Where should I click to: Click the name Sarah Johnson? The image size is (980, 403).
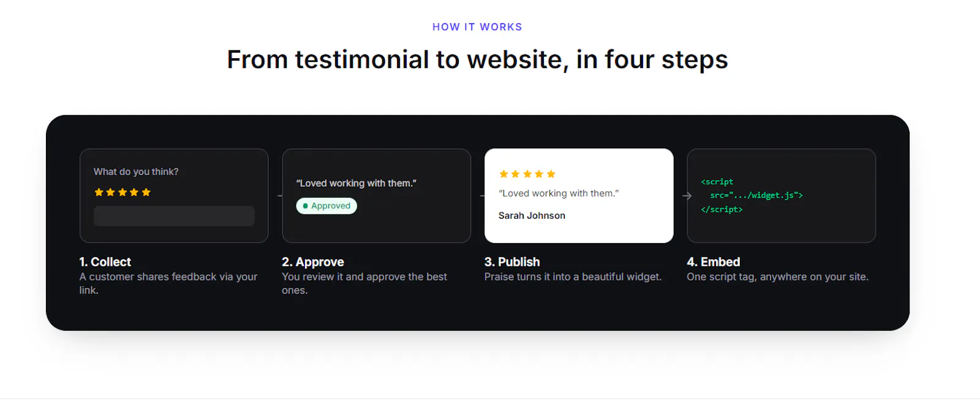pyautogui.click(x=532, y=216)
